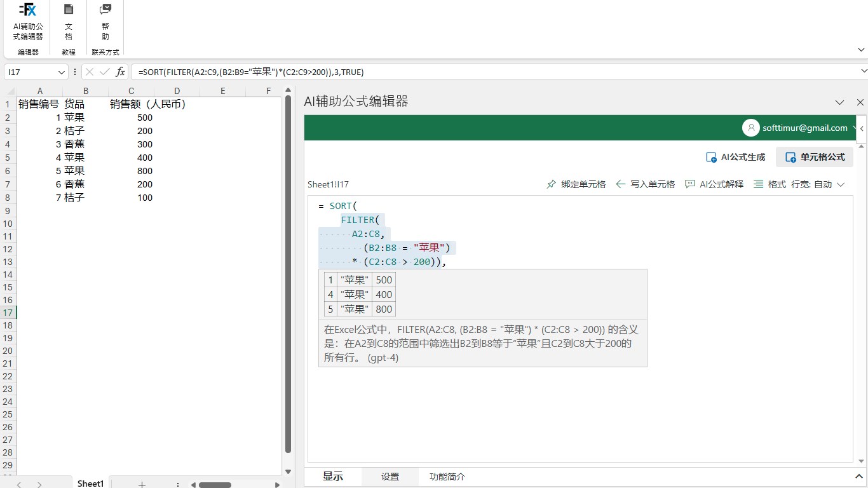Select cell A1 销售编号
Image resolution: width=868 pixels, height=488 pixels.
tap(39, 104)
